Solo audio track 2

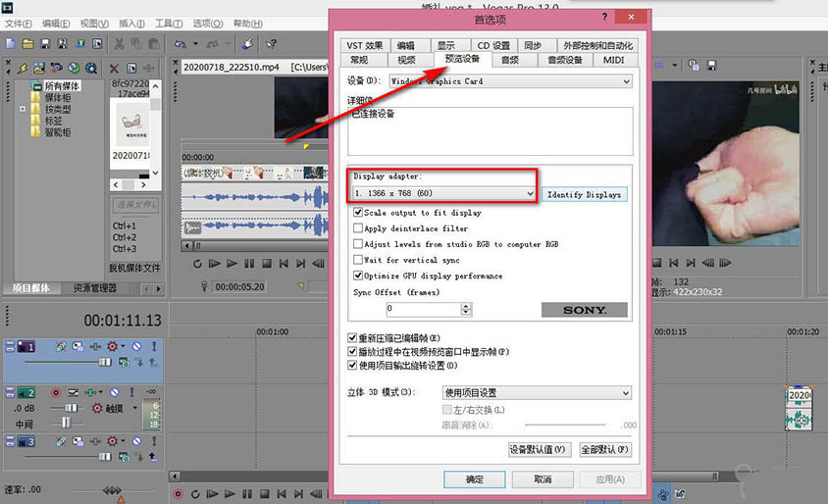pyautogui.click(x=132, y=392)
